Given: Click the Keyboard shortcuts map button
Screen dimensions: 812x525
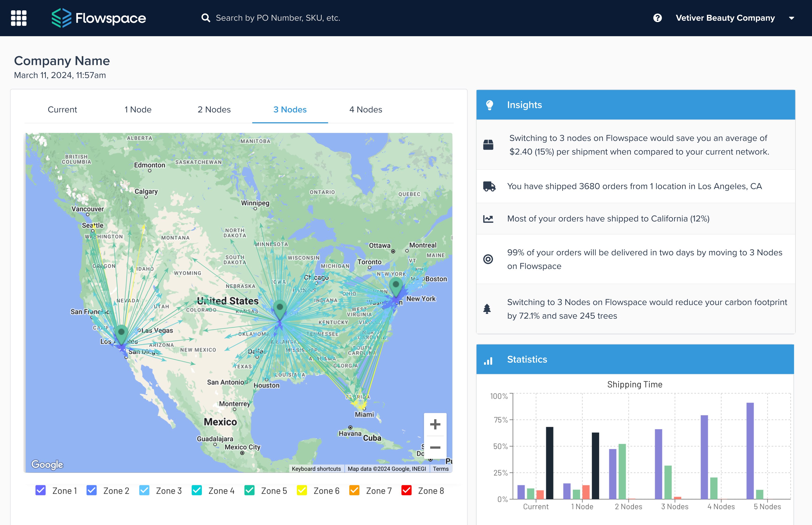Looking at the screenshot, I should [x=316, y=469].
